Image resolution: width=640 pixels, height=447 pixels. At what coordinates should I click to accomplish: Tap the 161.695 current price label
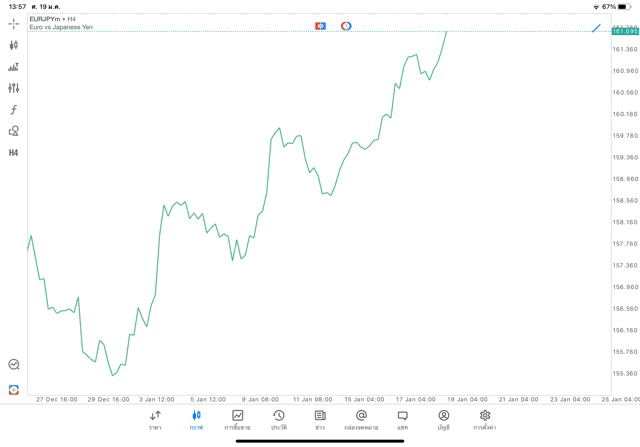[x=625, y=31]
